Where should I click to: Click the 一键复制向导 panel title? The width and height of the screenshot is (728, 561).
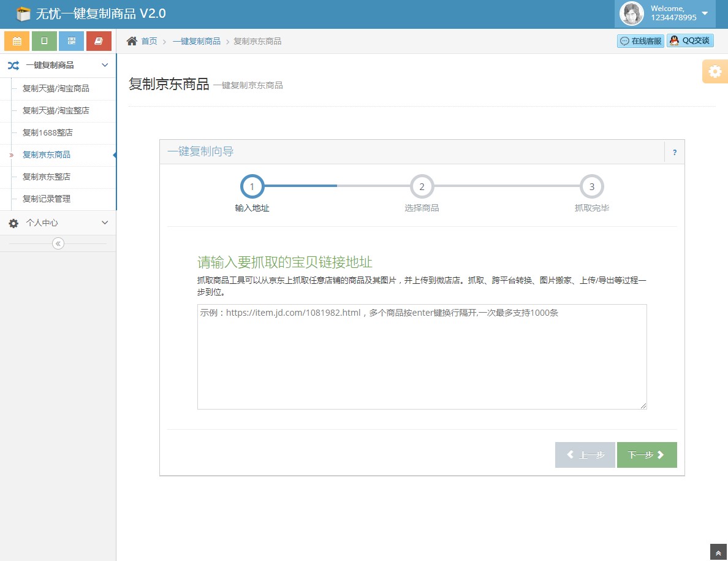click(200, 151)
